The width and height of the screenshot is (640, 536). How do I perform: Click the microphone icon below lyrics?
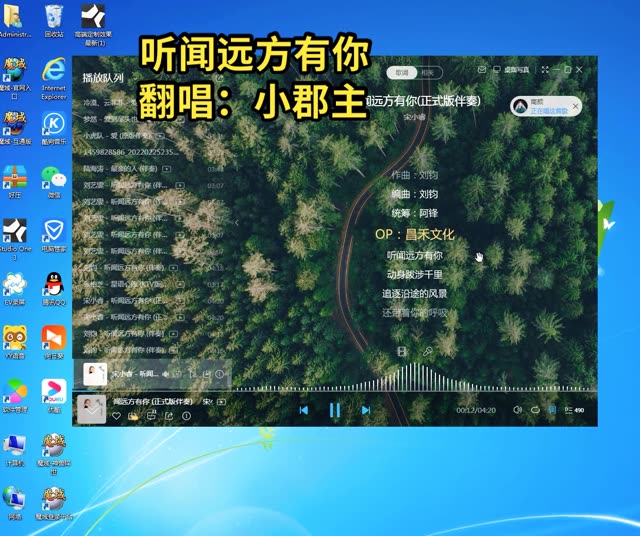tap(427, 351)
